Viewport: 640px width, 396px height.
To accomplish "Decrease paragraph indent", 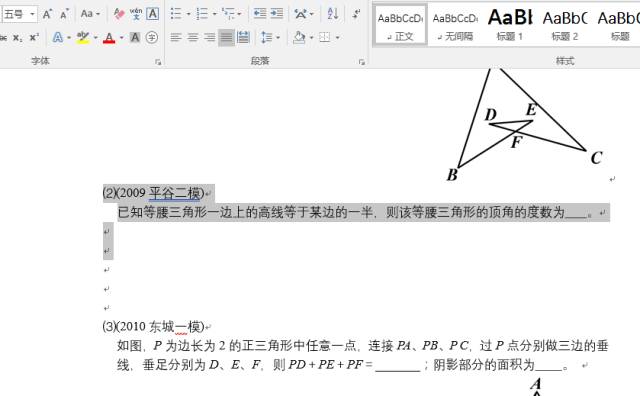I will (260, 14).
